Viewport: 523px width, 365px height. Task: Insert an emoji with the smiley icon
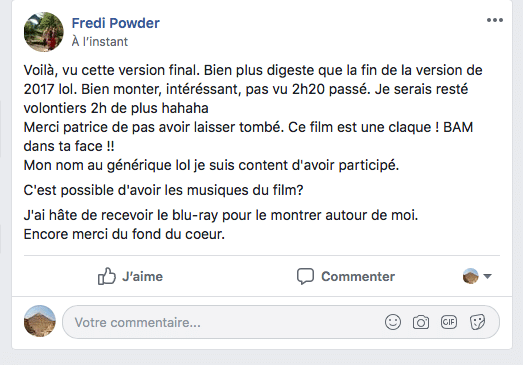(393, 322)
